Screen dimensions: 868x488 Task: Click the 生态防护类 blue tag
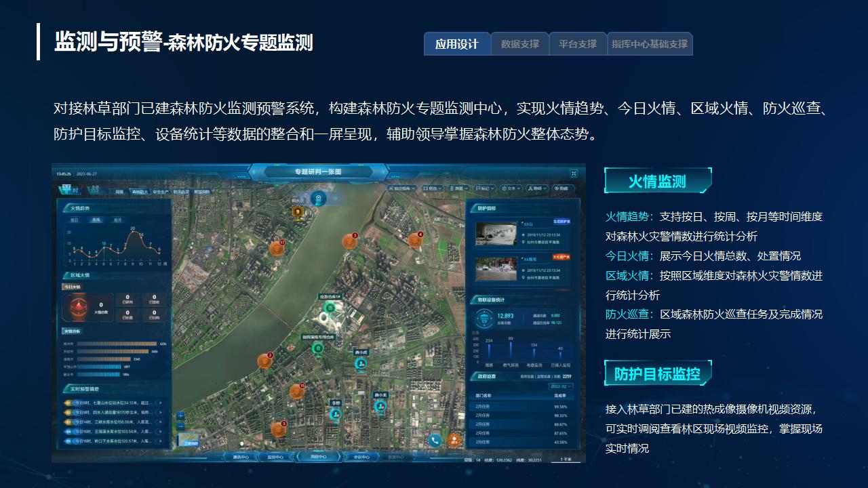click(561, 222)
